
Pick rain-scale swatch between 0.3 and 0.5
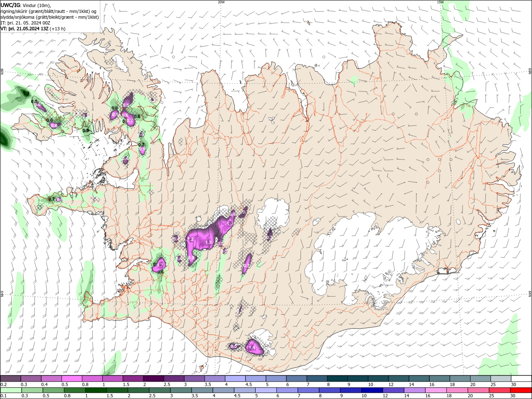[32, 390]
